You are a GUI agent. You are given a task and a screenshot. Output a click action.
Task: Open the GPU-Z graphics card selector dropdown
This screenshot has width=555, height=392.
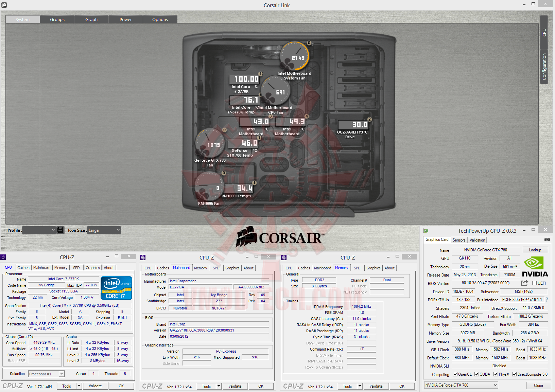point(461,385)
